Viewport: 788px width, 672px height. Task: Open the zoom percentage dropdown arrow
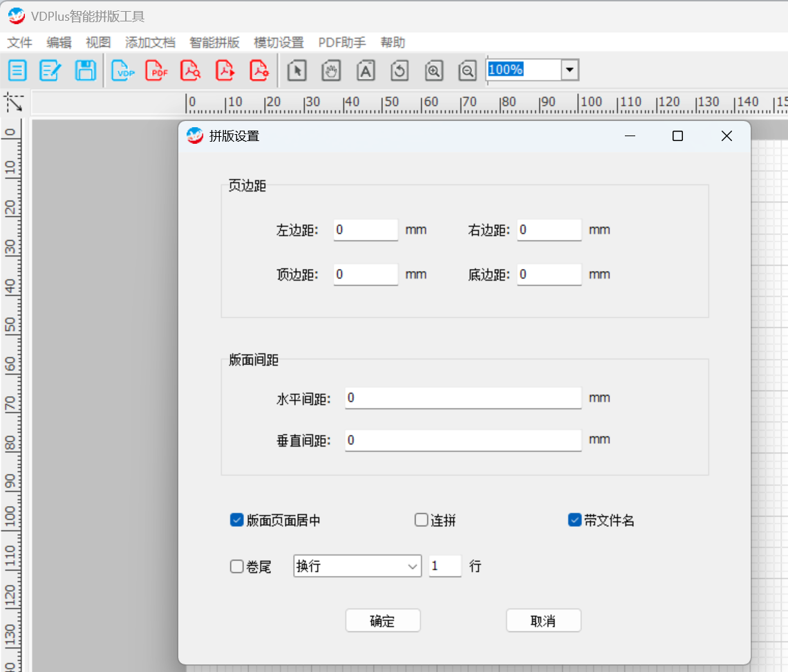[570, 70]
